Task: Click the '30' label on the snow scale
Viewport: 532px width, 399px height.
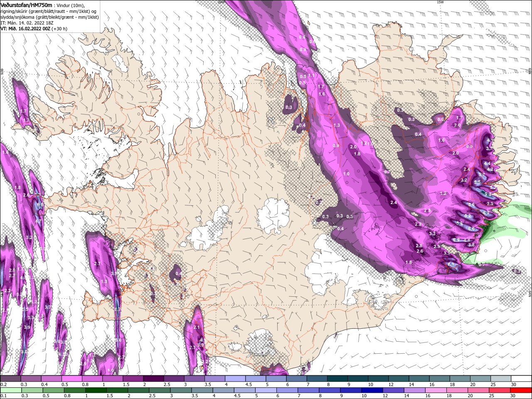Action: point(514,384)
